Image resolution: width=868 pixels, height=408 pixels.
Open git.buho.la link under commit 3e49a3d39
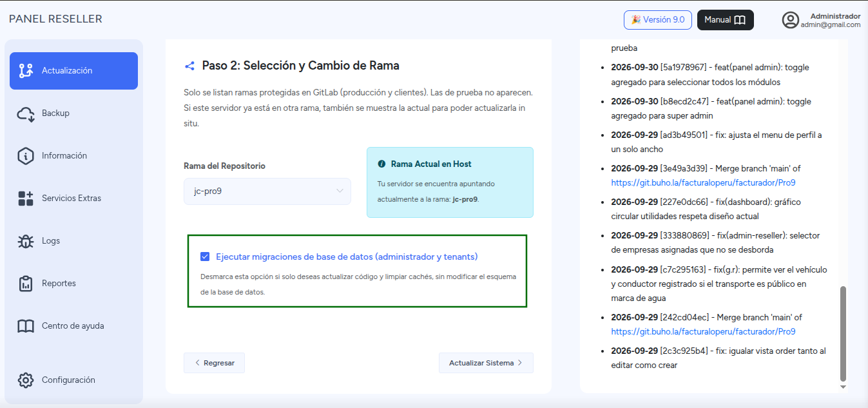click(x=703, y=182)
